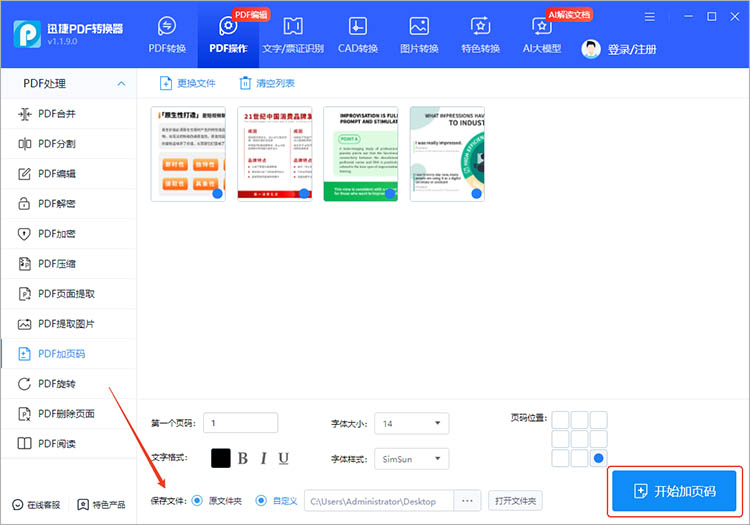Select the 21世纪中国消费品牌 page thumbnail
The height and width of the screenshot is (525, 750).
[275, 153]
